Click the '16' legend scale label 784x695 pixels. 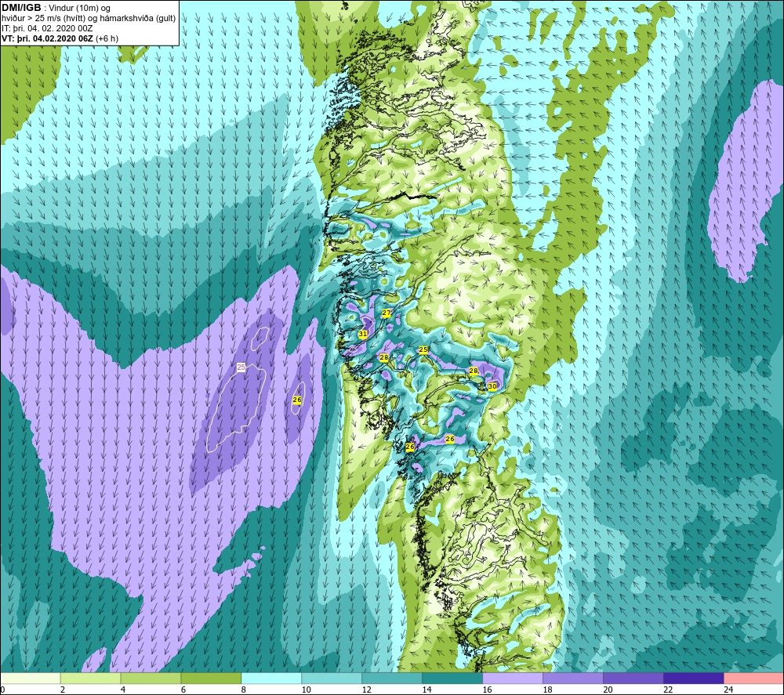(x=487, y=690)
